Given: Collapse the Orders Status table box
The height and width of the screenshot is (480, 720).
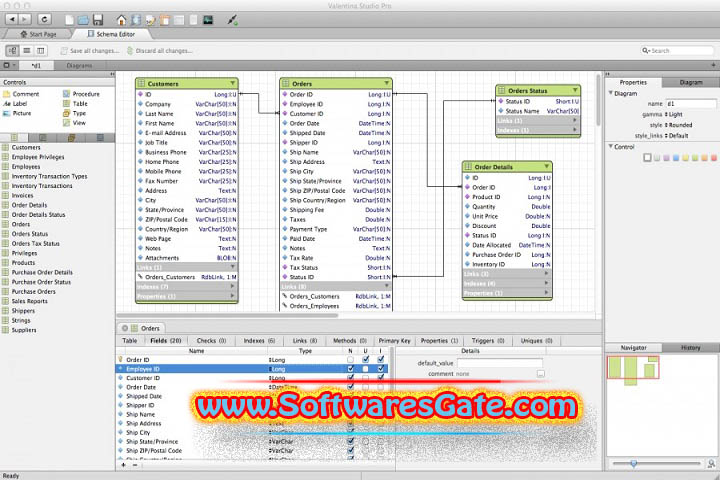Looking at the screenshot, I should tap(575, 90).
